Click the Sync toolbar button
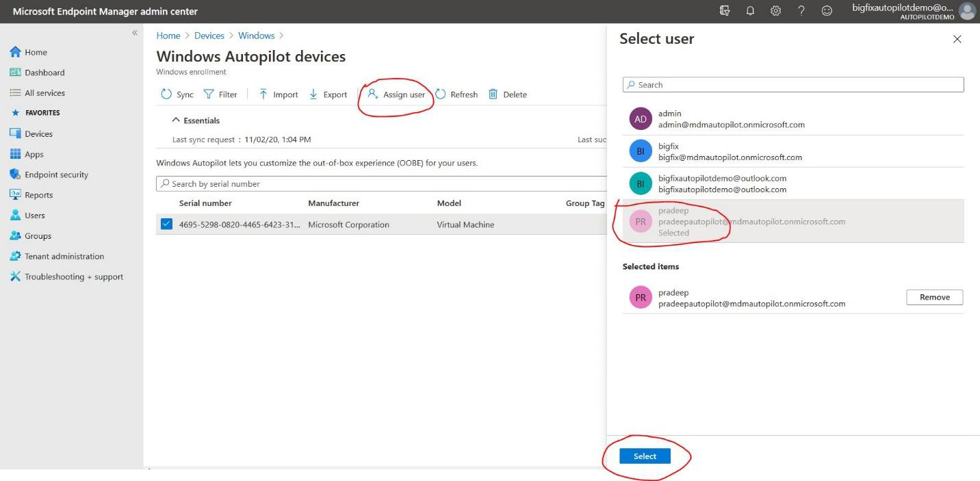The height and width of the screenshot is (481, 980). 177,94
